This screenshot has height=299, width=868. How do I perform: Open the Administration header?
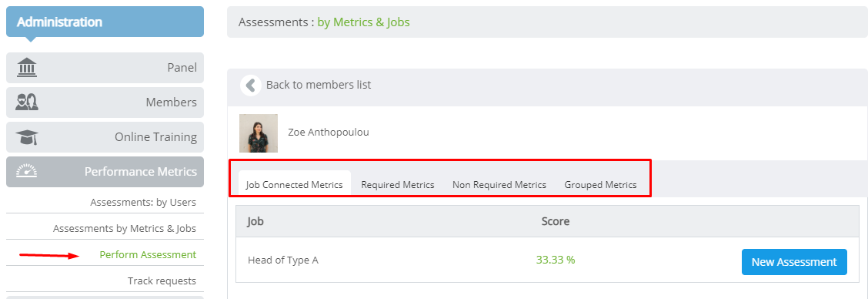pos(105,22)
